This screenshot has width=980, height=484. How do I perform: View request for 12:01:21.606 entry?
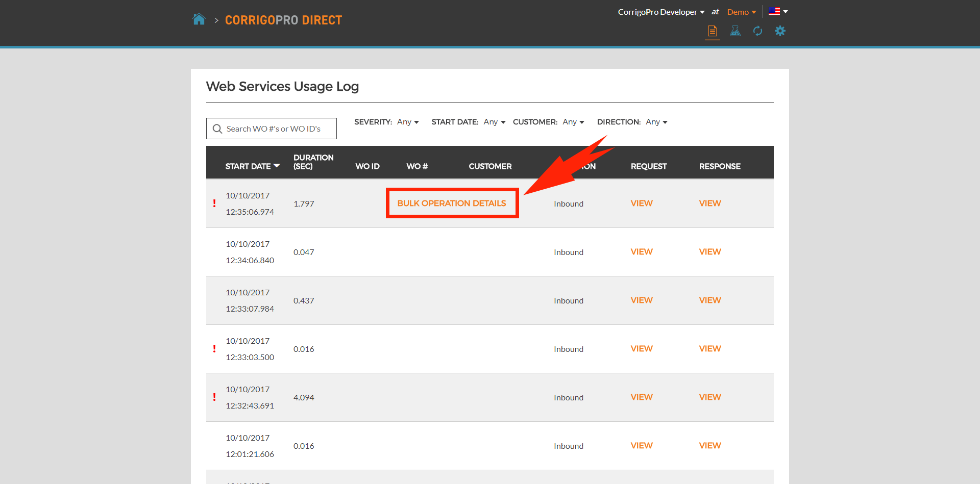(x=642, y=445)
